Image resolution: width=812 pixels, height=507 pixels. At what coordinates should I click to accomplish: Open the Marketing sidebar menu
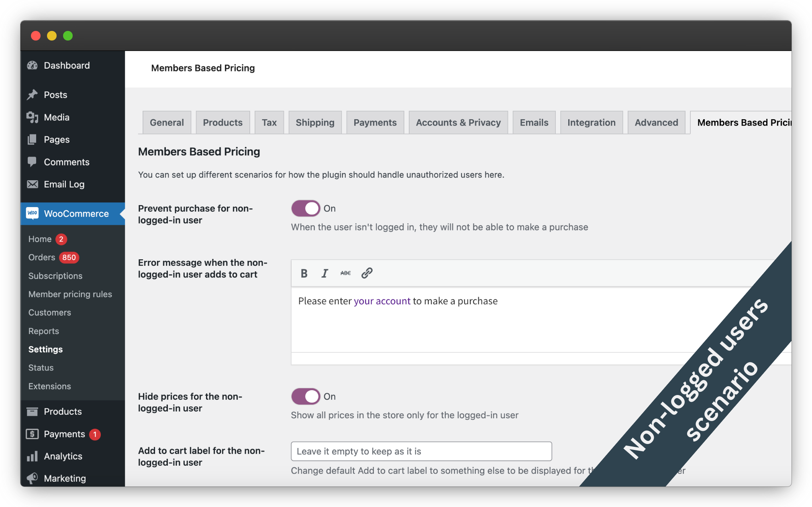[65, 478]
